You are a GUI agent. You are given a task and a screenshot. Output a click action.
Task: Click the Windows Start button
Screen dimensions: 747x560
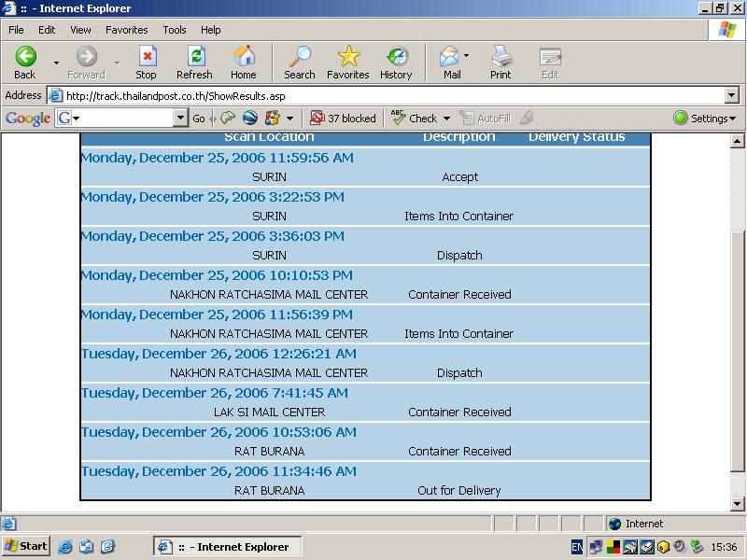(26, 546)
